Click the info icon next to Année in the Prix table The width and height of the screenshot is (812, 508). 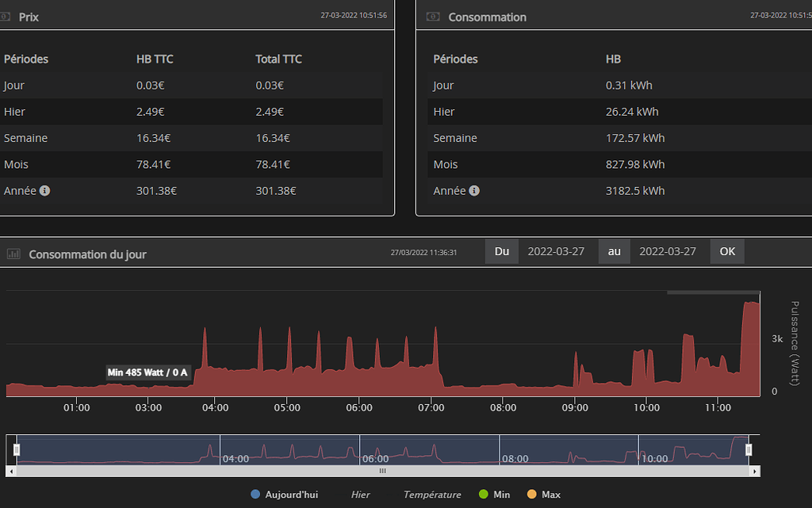click(x=44, y=191)
